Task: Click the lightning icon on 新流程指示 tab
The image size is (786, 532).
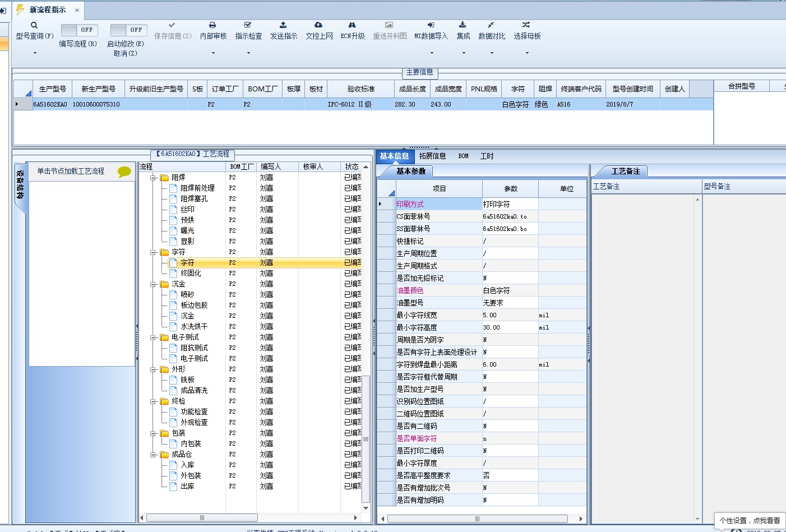Action: pyautogui.click(x=20, y=10)
